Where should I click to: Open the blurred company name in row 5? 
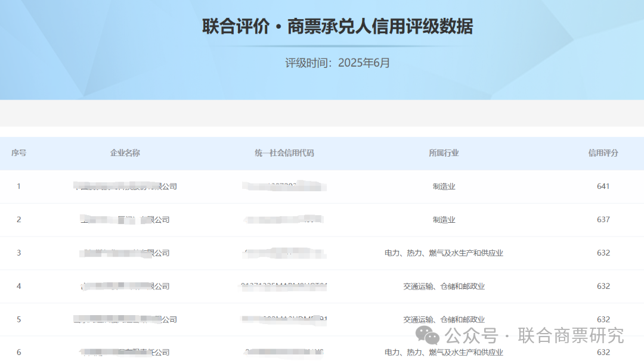click(x=125, y=319)
